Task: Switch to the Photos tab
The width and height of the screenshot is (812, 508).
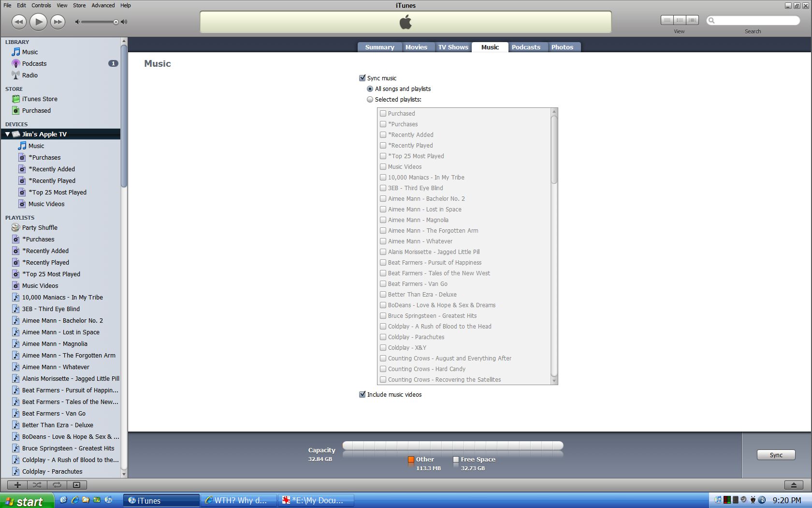Action: [562, 47]
